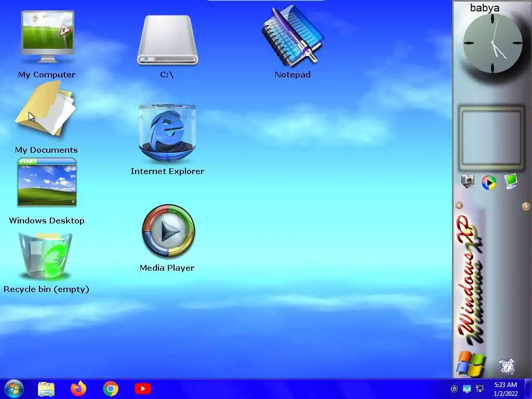Open the My Documents folder icon
Image resolution: width=532 pixels, height=399 pixels.
[x=45, y=110]
